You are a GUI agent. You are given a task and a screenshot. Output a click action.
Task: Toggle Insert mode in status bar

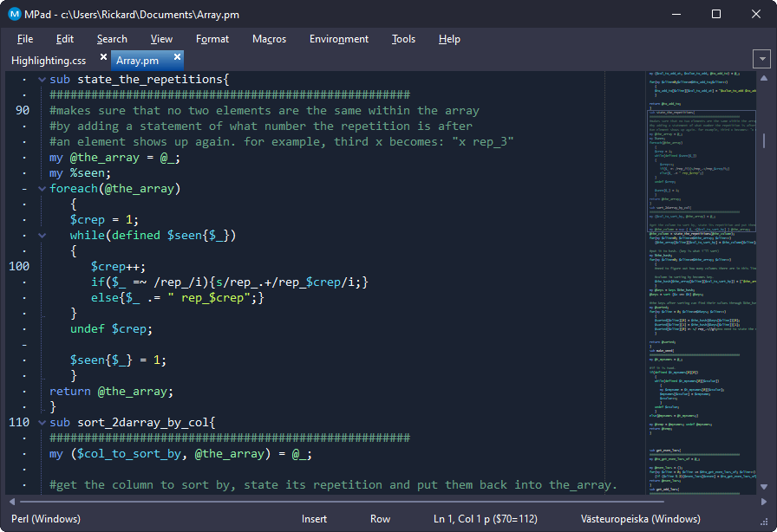[314, 519]
